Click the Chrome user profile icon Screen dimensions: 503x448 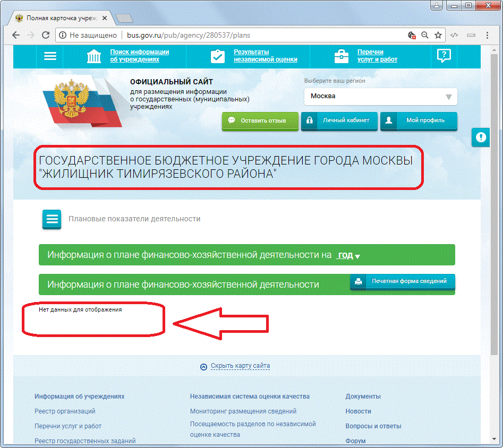(x=436, y=5)
